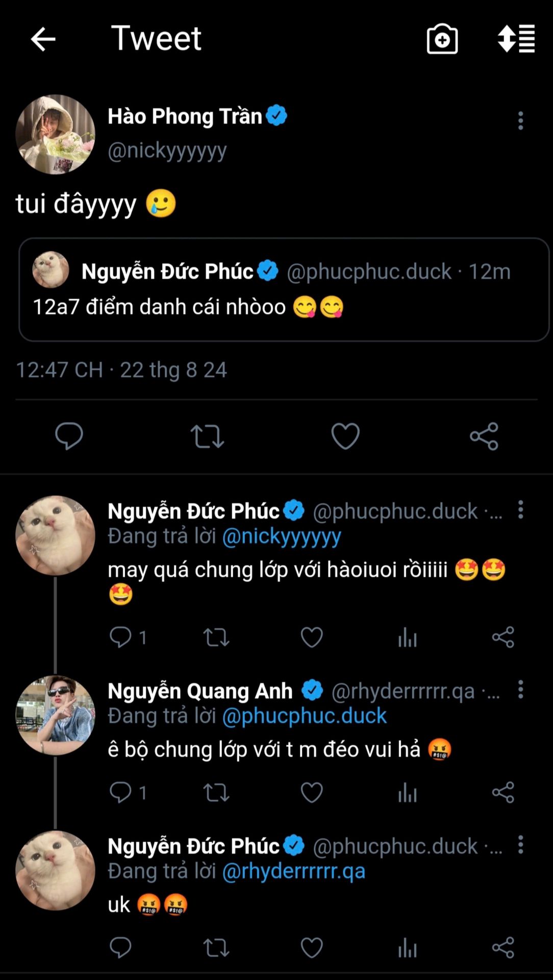Open Nguyễn Quang Anh's avatar with sunglasses
This screenshot has height=980, width=553.
pos(55,715)
